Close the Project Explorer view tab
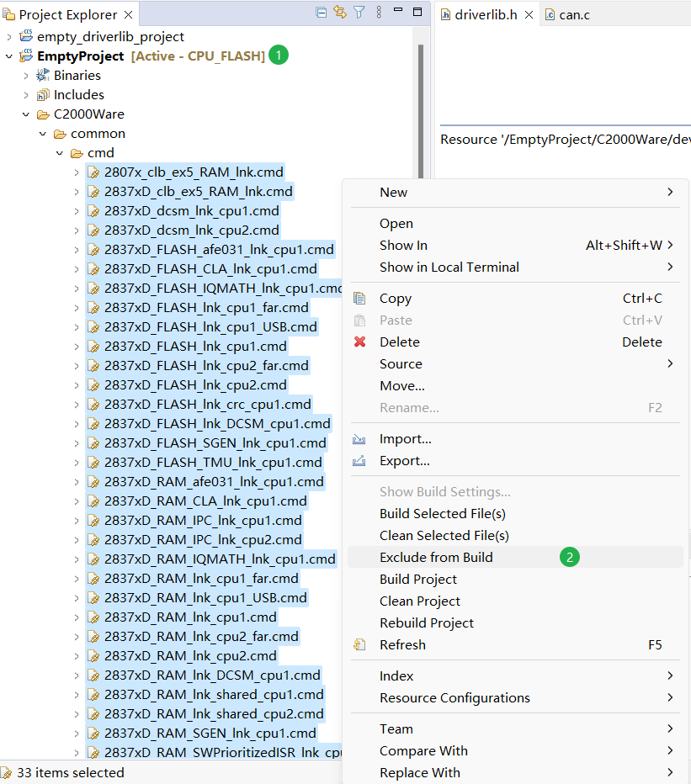 128,15
